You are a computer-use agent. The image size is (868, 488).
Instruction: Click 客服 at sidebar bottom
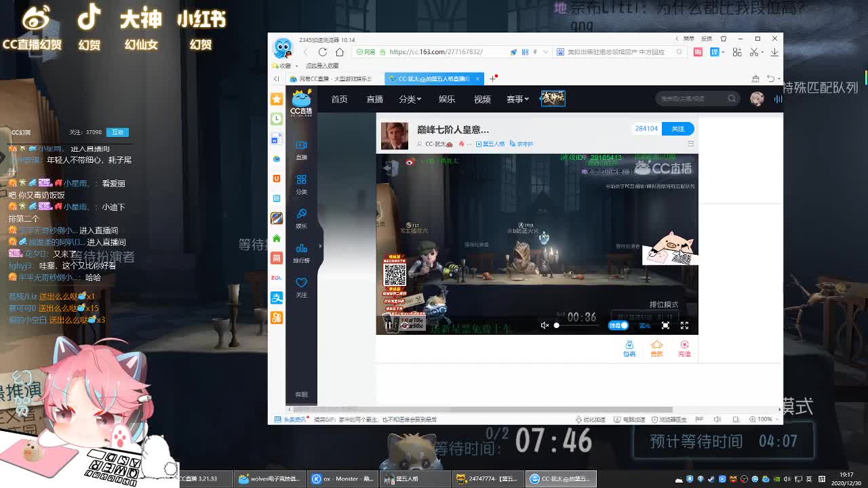click(x=302, y=394)
